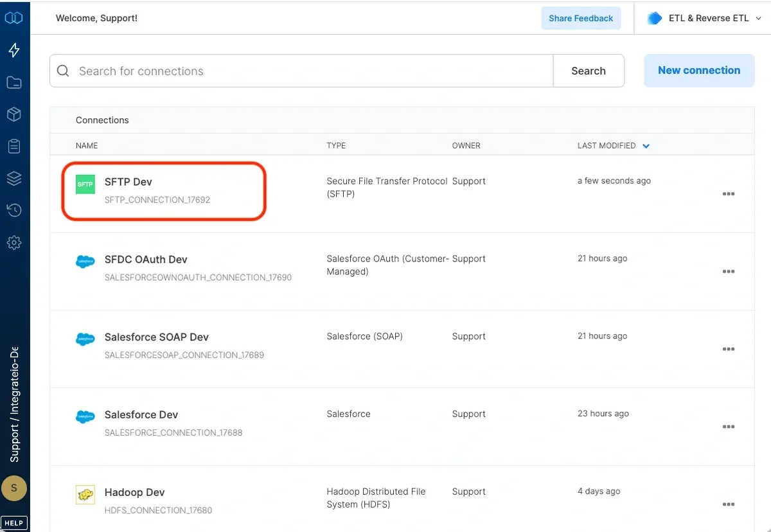Viewport: 771px width, 532px height.
Task: Click the clipboard icon in the sidebar
Action: click(x=14, y=146)
